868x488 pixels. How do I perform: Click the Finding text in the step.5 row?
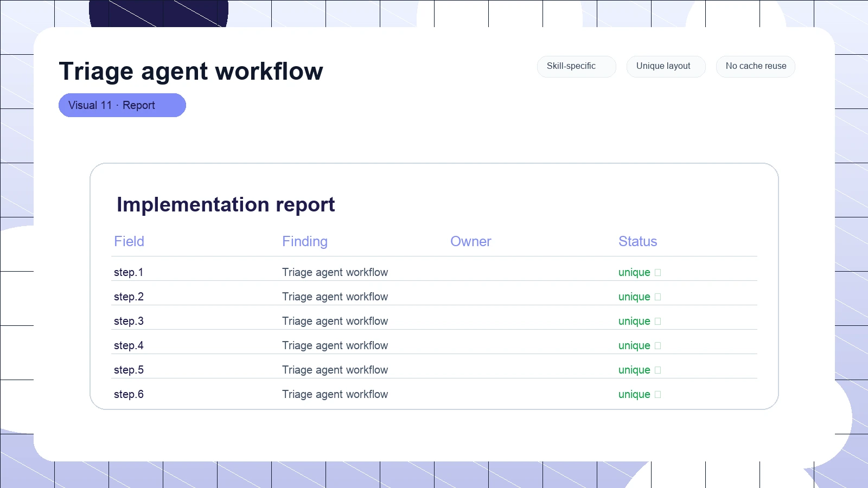[335, 370]
